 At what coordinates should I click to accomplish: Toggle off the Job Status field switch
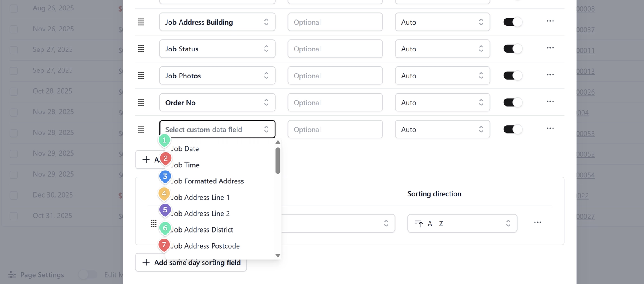click(512, 49)
